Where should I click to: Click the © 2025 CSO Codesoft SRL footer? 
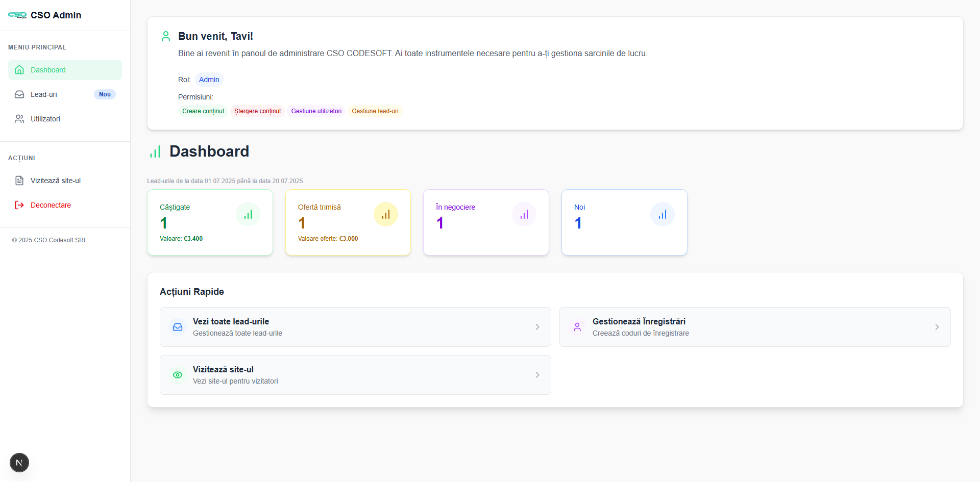click(50, 240)
